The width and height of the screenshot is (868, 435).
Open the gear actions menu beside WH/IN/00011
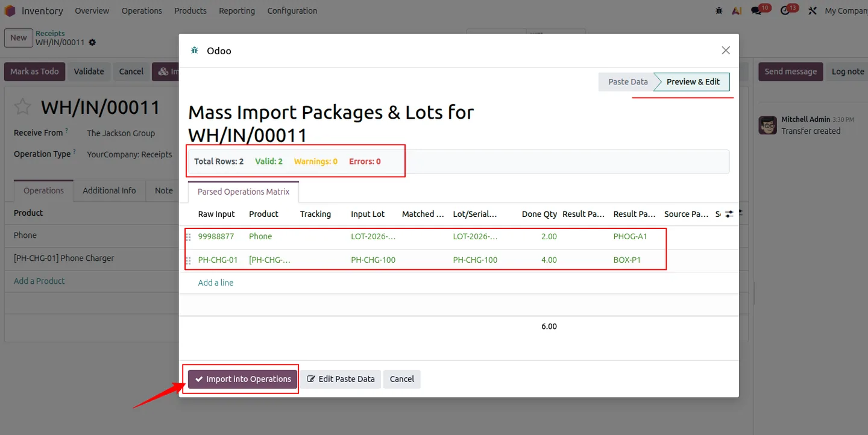(92, 43)
